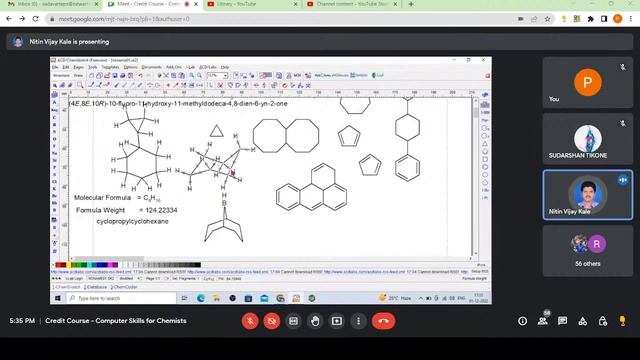Open the shared Windows Start button

[58, 298]
